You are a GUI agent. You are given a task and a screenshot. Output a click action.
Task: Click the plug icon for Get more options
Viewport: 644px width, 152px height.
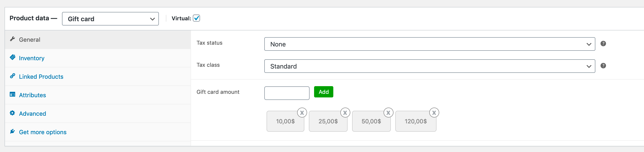(12, 131)
